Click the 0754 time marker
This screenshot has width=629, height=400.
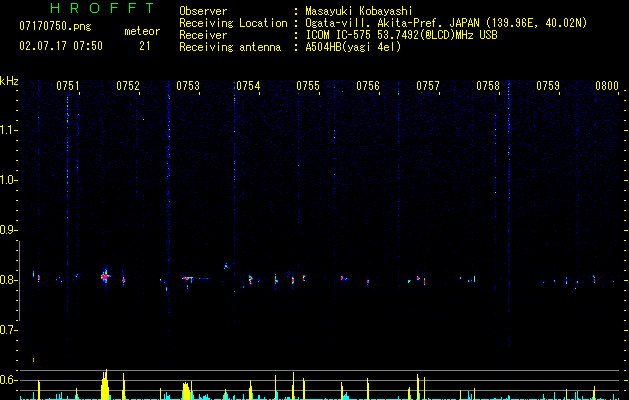tap(248, 86)
